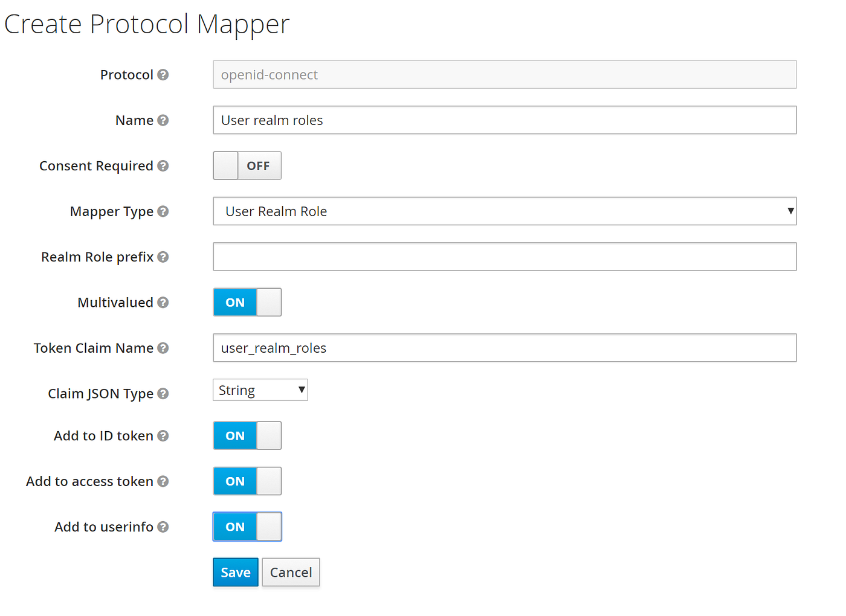The width and height of the screenshot is (846, 616).
Task: Click Token Claim Name question-mark icon
Action: [163, 348]
